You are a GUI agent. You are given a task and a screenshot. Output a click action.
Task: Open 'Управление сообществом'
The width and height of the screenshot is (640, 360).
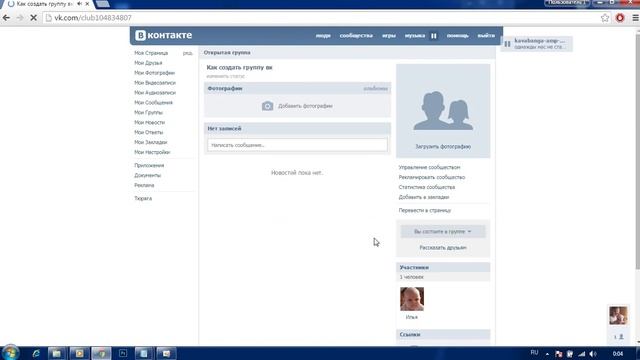(429, 167)
